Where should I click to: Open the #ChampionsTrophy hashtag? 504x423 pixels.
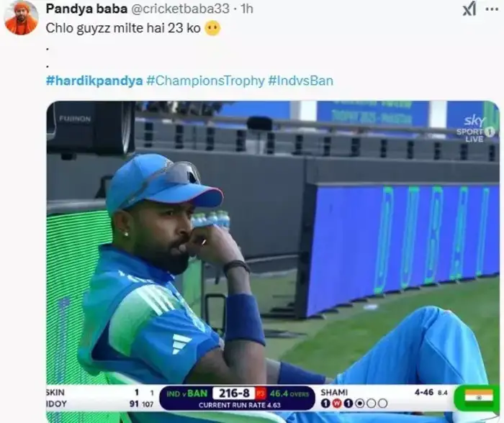tap(205, 81)
